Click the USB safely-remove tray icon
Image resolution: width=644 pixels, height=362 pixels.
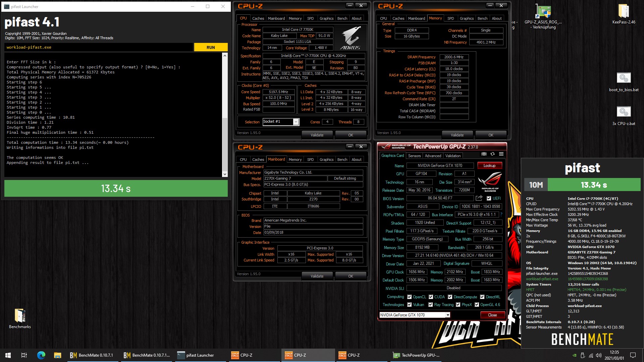[x=583, y=355]
